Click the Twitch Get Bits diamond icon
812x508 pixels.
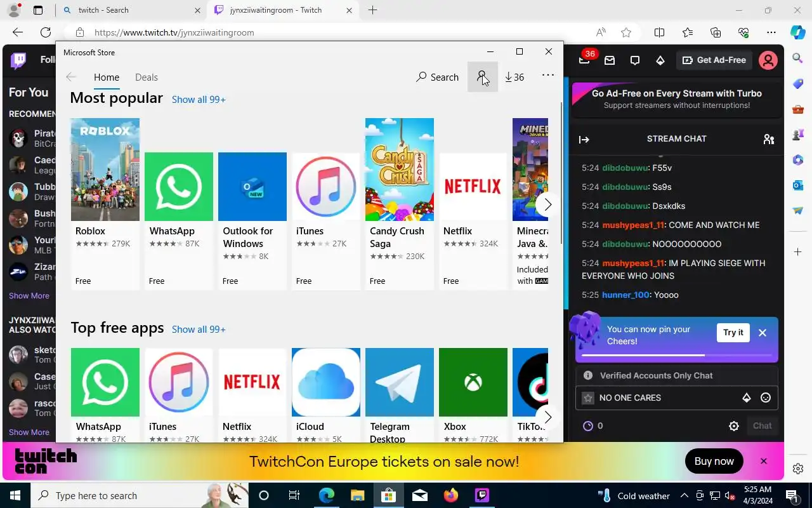tap(660, 60)
